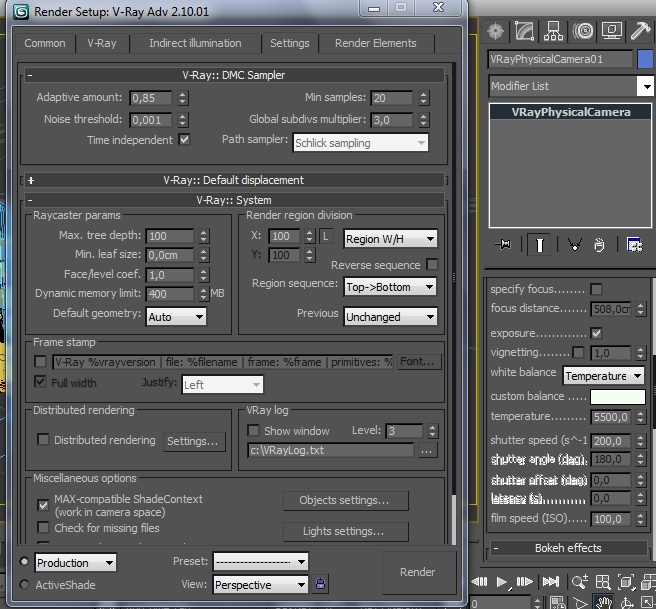Select the ActiveShade radio button

click(x=24, y=584)
